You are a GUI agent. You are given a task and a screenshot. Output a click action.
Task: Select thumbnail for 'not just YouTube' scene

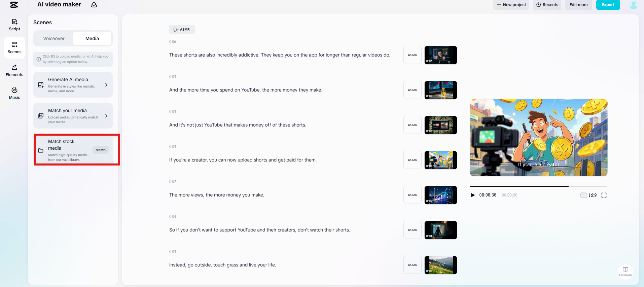click(x=441, y=125)
